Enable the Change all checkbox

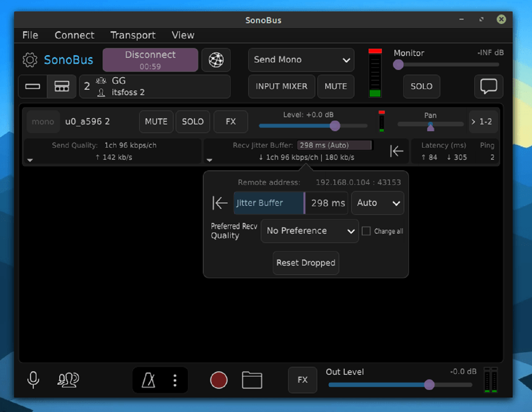366,231
